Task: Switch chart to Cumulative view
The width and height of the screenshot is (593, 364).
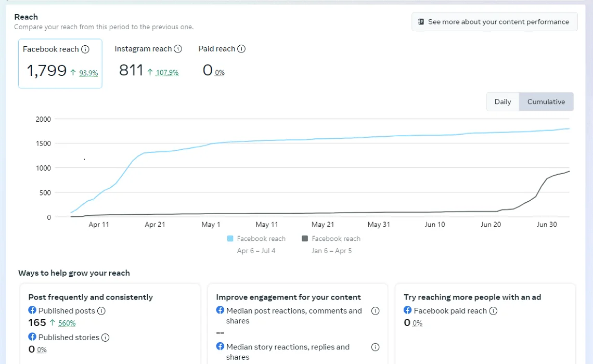Action: pos(546,102)
